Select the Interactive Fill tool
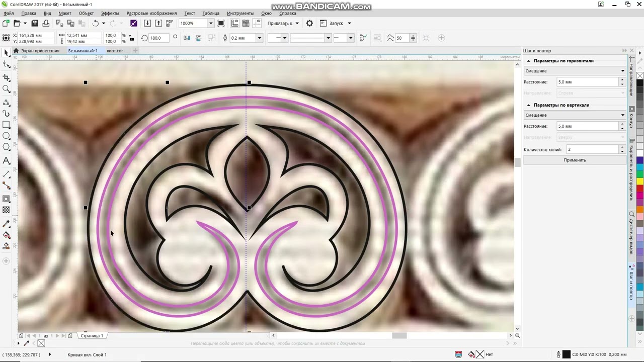 (x=6, y=235)
